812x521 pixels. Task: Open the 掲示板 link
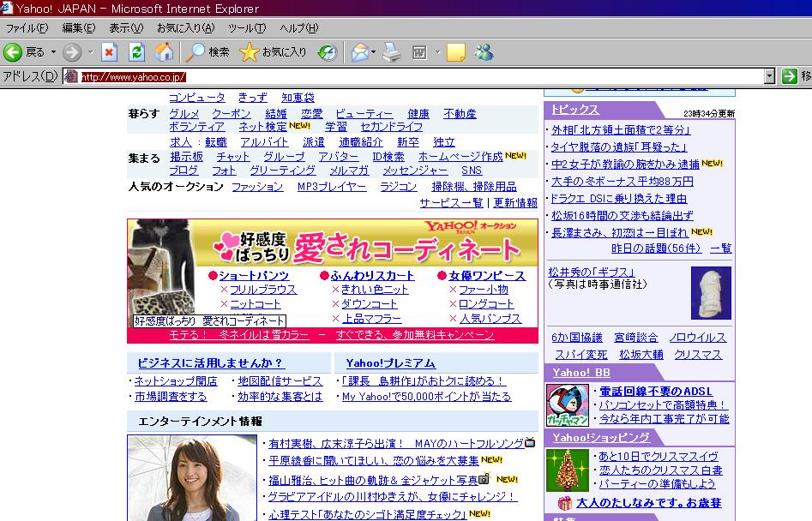tap(186, 157)
